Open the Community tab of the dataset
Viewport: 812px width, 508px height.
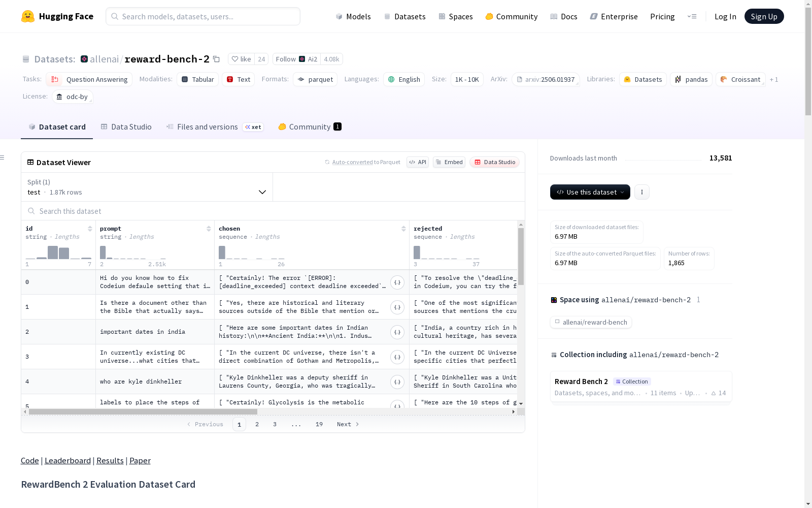[x=310, y=127]
